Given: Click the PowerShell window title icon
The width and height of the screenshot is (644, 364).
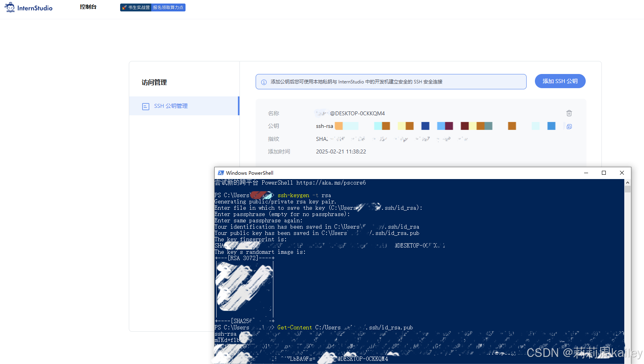Looking at the screenshot, I should (221, 173).
